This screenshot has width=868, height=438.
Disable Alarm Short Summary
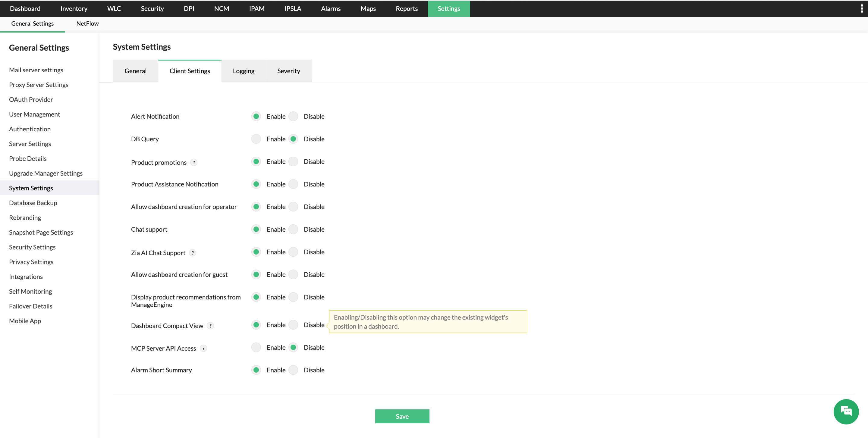[x=293, y=370]
